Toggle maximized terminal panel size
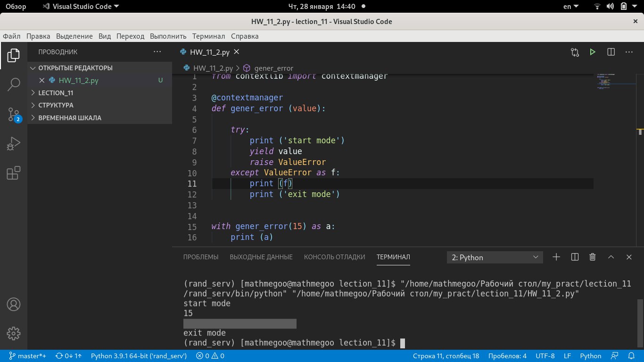This screenshot has height=362, width=644. [611, 257]
